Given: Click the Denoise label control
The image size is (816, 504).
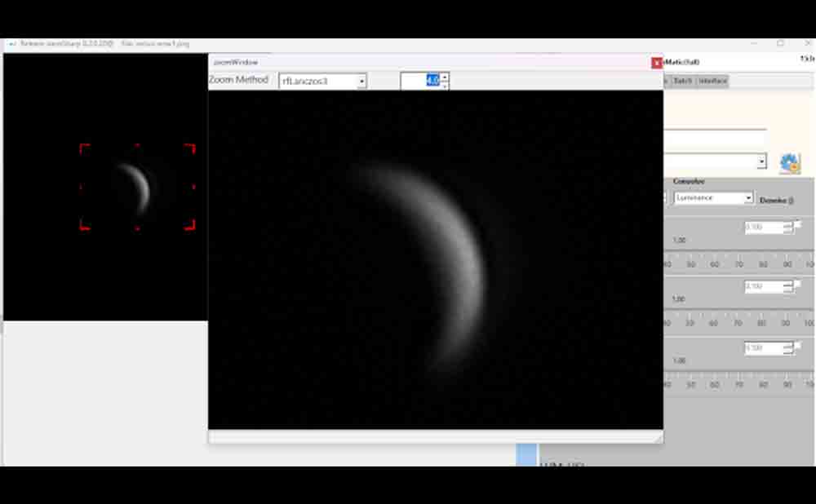Looking at the screenshot, I should coord(776,200).
